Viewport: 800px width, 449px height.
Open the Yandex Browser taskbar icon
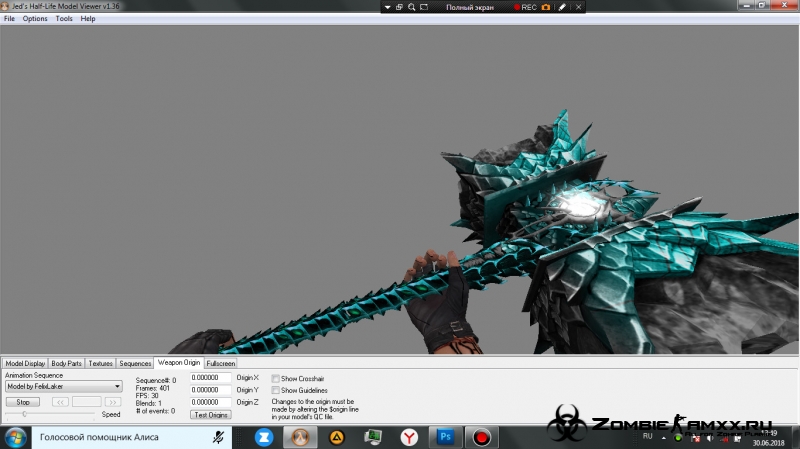tap(409, 437)
